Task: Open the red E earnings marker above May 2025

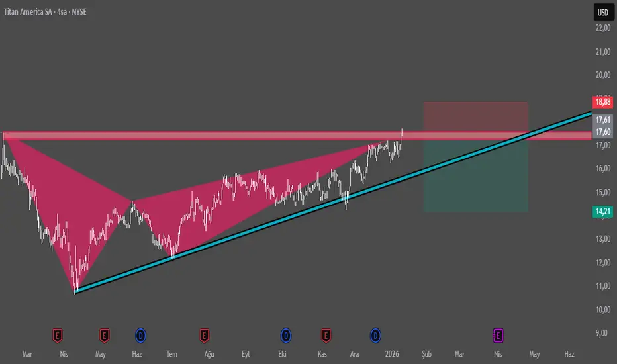Action: pos(104,336)
